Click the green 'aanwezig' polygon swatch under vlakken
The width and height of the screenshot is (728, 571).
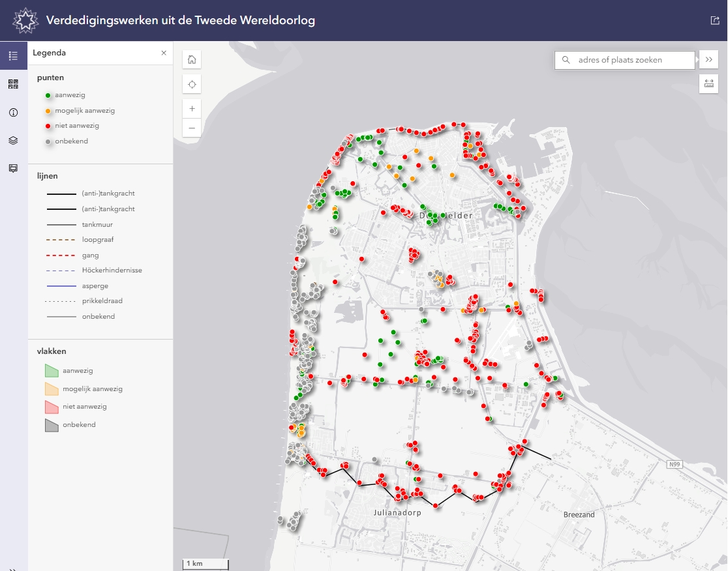52,370
